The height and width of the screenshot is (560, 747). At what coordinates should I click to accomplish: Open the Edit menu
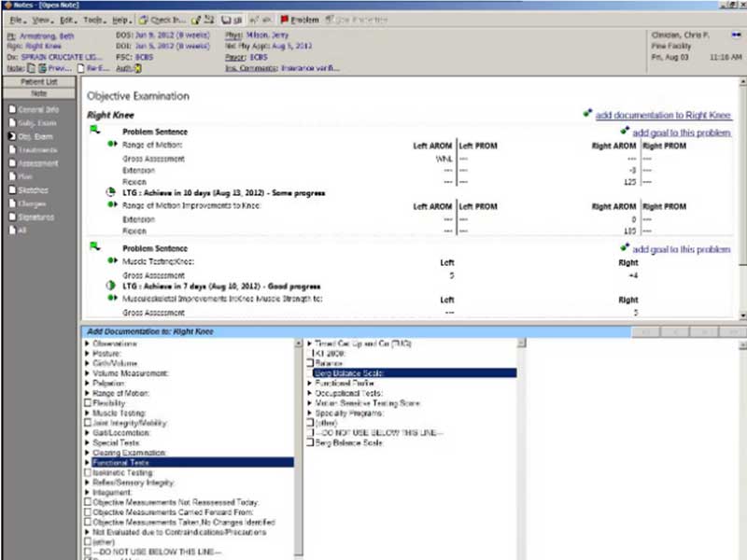(67, 20)
